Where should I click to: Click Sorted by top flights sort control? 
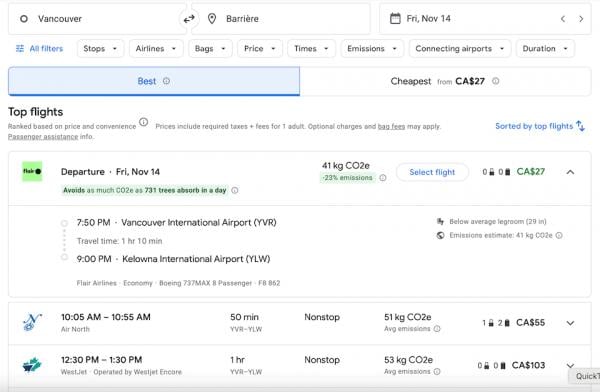click(x=540, y=126)
